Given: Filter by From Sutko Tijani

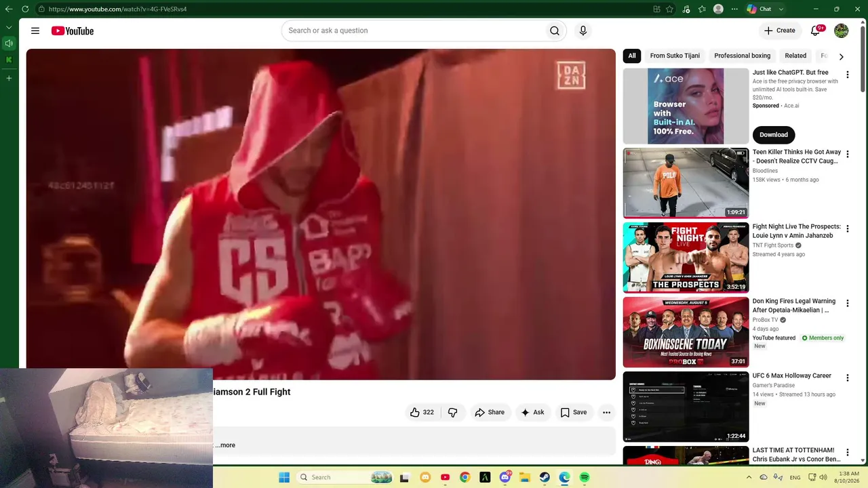Looking at the screenshot, I should pos(675,56).
